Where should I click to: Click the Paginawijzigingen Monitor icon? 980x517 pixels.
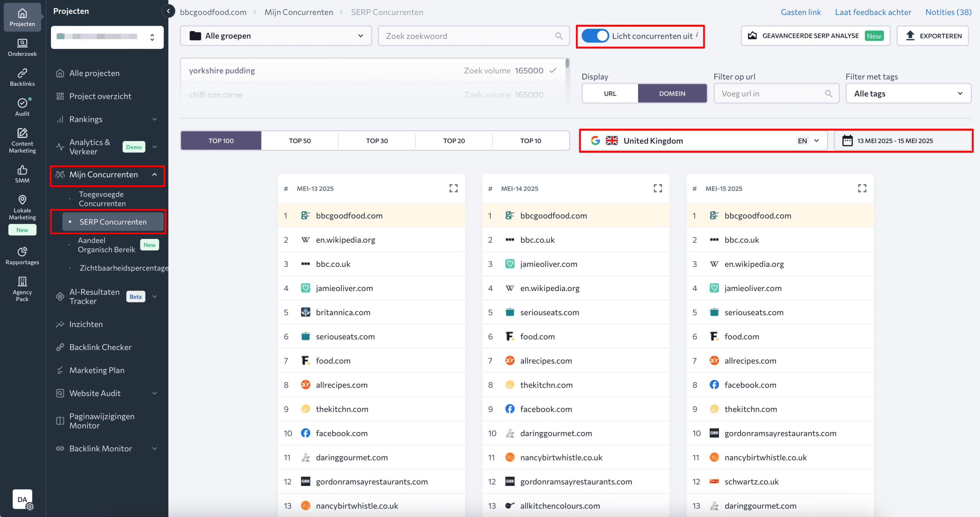click(x=60, y=421)
